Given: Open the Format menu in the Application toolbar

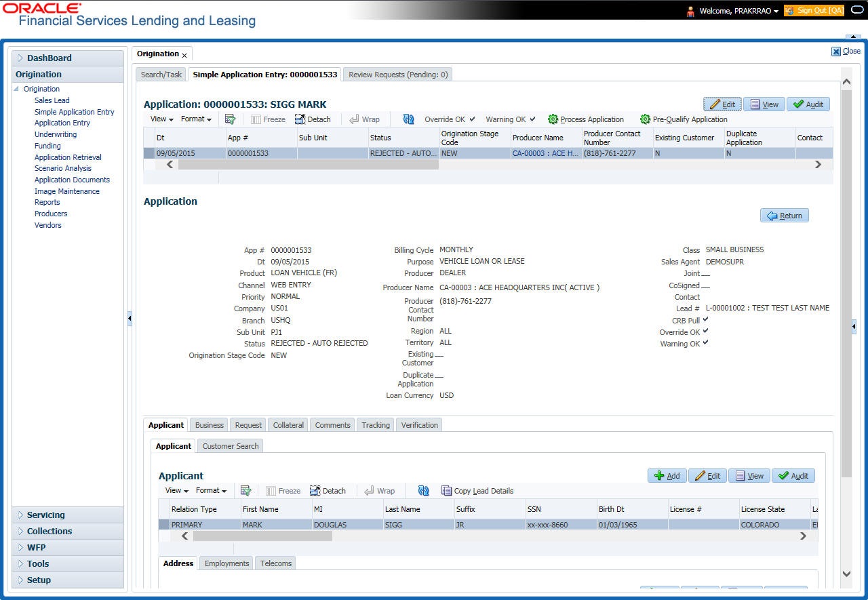Looking at the screenshot, I should tap(196, 119).
